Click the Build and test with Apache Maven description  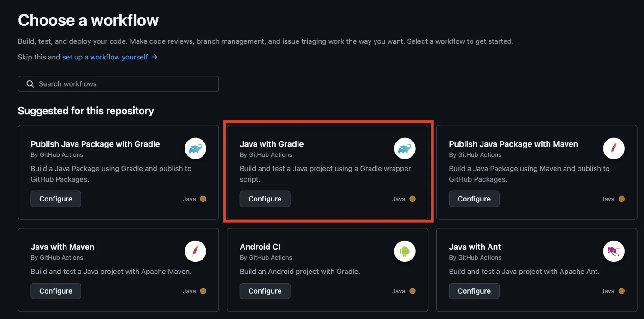(111, 272)
